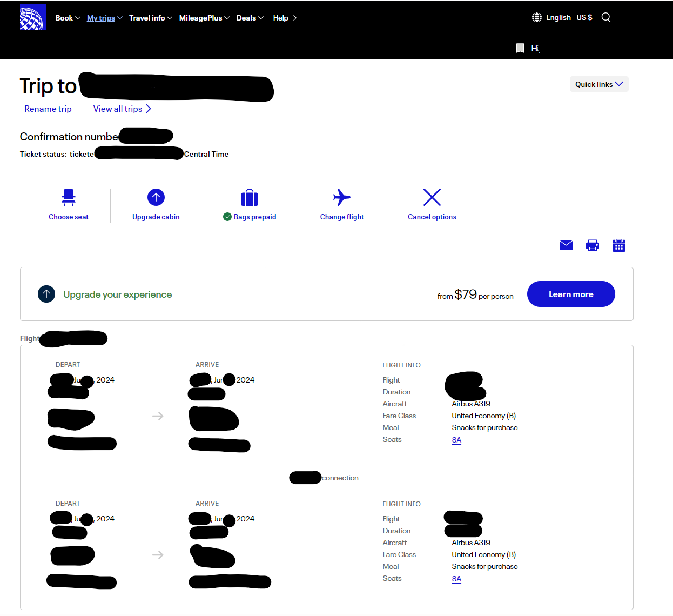Expand the Book menu
The height and width of the screenshot is (616, 673).
tap(68, 17)
